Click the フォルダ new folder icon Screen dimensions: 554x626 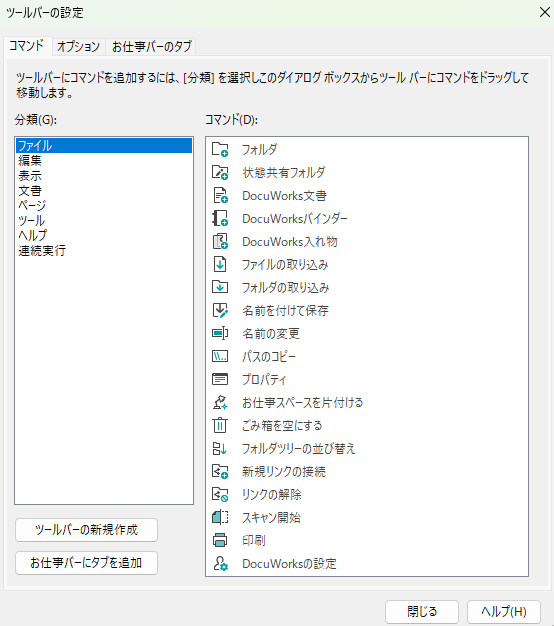pyautogui.click(x=220, y=149)
